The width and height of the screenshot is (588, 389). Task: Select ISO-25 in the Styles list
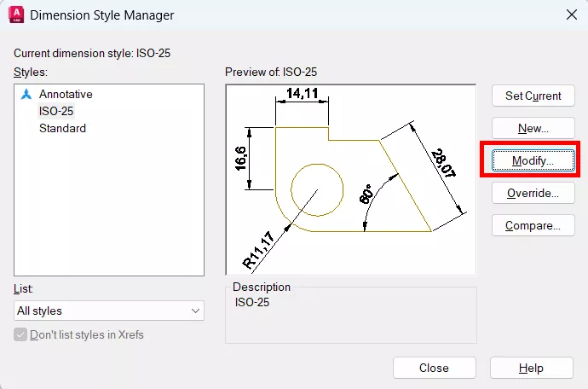click(x=56, y=111)
